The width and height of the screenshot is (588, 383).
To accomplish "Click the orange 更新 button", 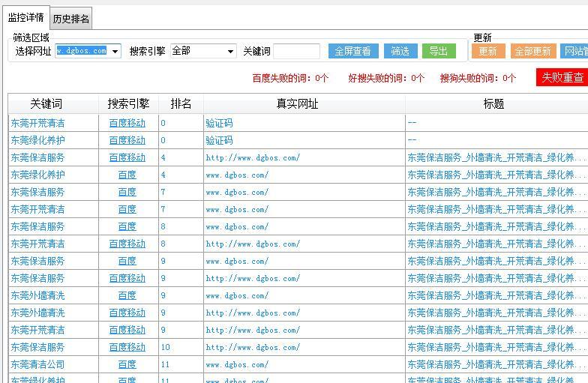I will pyautogui.click(x=488, y=51).
